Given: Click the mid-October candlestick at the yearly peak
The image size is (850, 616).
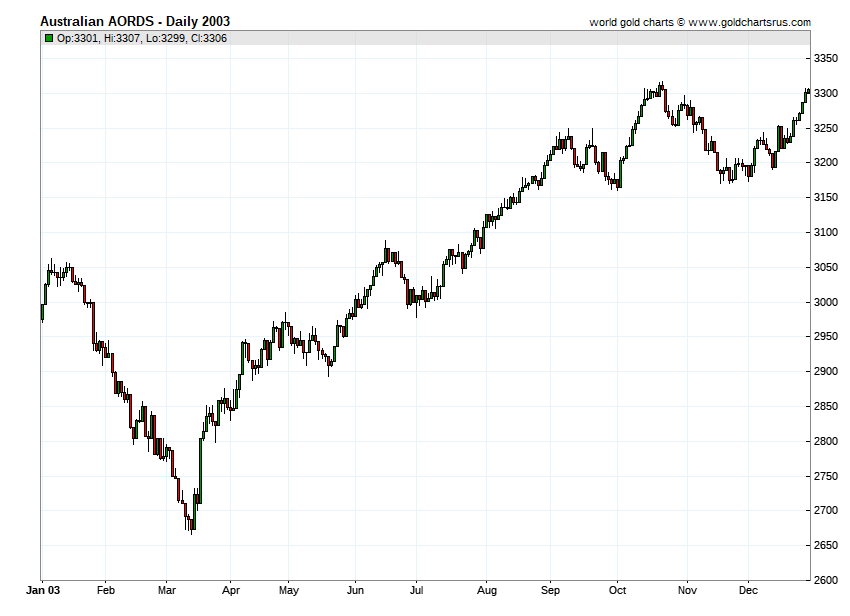Looking at the screenshot, I should click(x=661, y=88).
